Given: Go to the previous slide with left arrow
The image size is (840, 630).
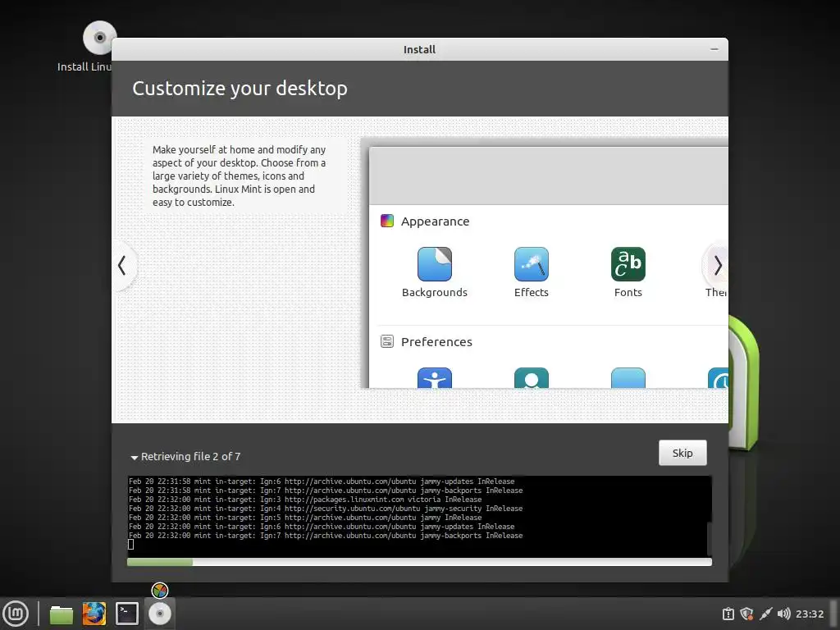Looking at the screenshot, I should tap(122, 265).
